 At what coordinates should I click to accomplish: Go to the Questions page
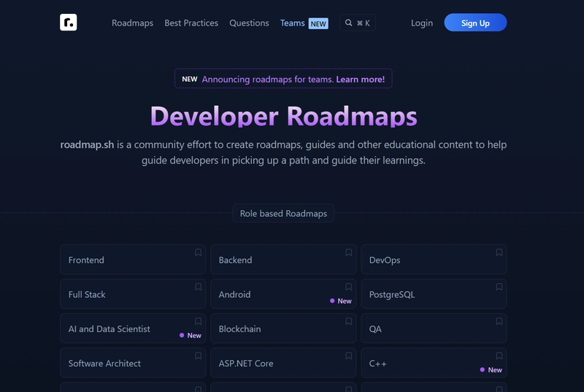(249, 23)
